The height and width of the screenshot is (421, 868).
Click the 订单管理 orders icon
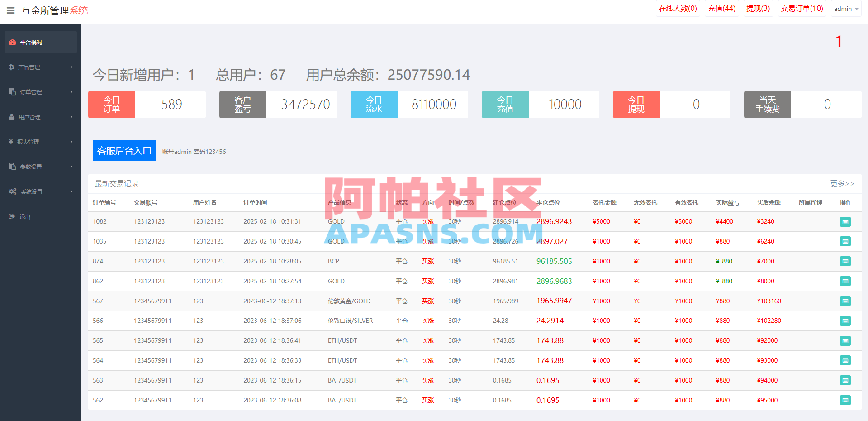point(11,91)
